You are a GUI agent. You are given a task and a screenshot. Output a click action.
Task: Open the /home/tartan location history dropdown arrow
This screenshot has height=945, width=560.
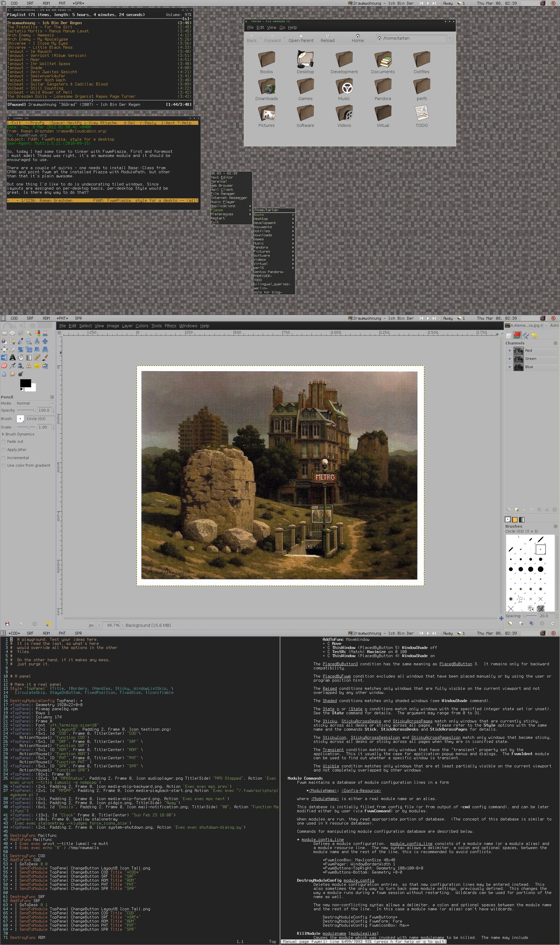450,38
